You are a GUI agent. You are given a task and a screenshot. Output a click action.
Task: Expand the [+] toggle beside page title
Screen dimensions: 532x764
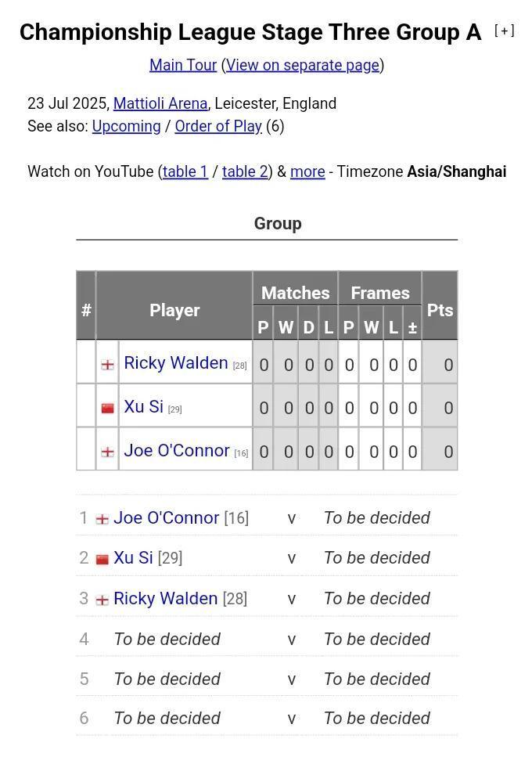505,31
